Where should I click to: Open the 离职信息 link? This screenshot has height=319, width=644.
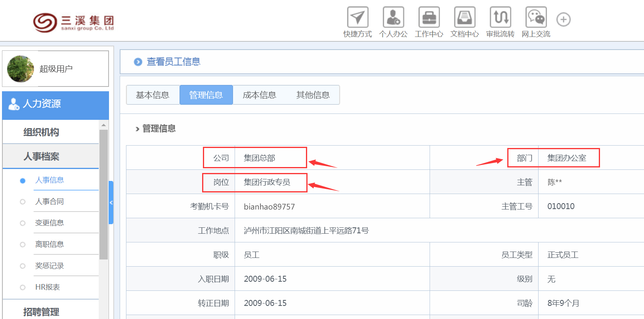(x=50, y=244)
